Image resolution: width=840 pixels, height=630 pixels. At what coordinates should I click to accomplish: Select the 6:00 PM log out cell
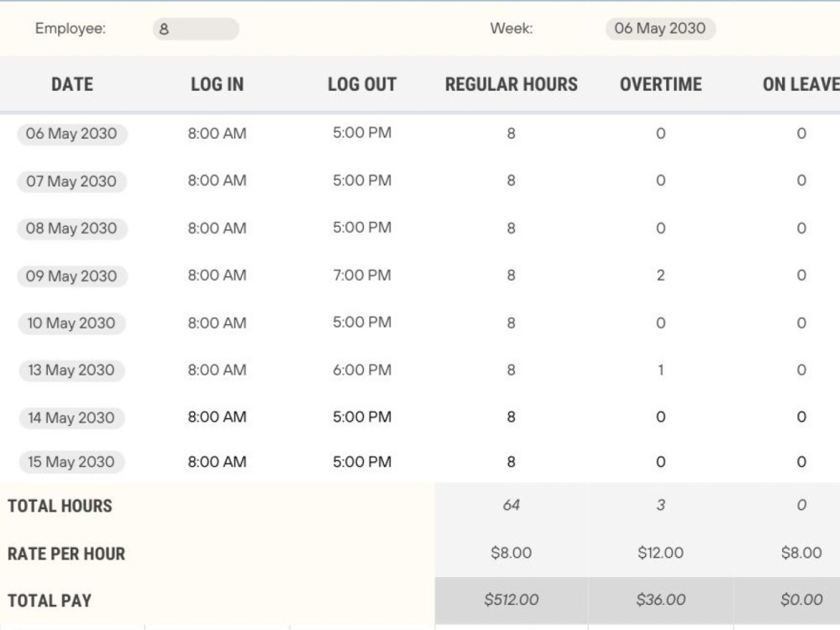click(x=361, y=370)
